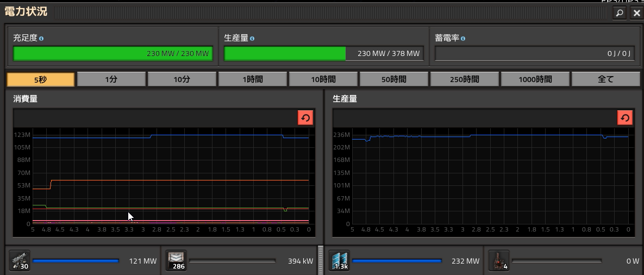
Task: Select the 50時間 time range tab
Action: click(x=394, y=80)
